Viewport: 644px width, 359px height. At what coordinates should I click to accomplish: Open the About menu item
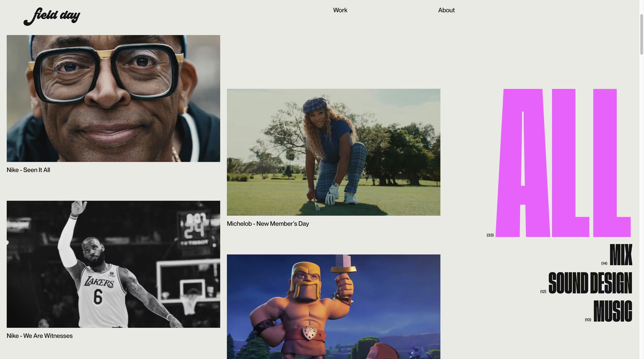(x=446, y=10)
